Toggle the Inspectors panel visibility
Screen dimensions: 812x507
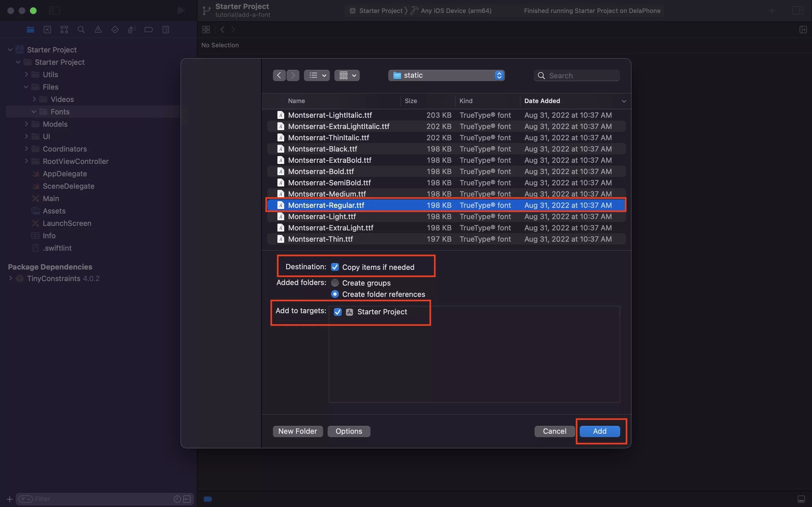(798, 10)
